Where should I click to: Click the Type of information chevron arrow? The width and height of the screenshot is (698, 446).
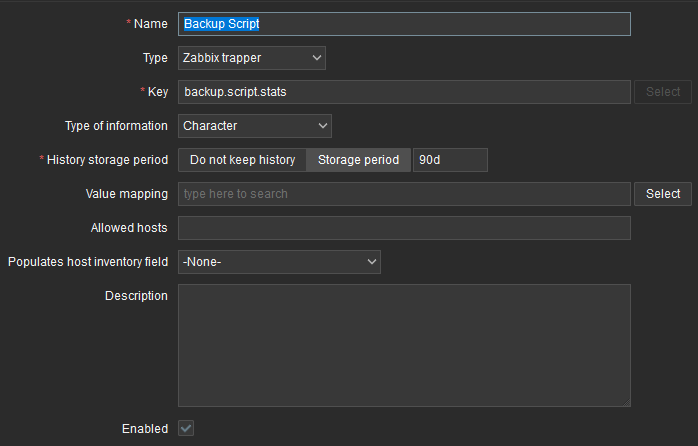323,126
